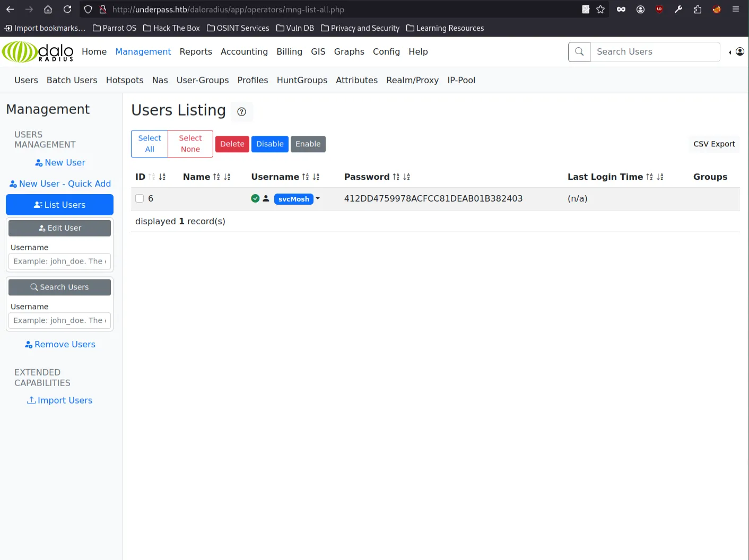Sort ID column ascending
This screenshot has height=560, width=749.
(x=152, y=177)
